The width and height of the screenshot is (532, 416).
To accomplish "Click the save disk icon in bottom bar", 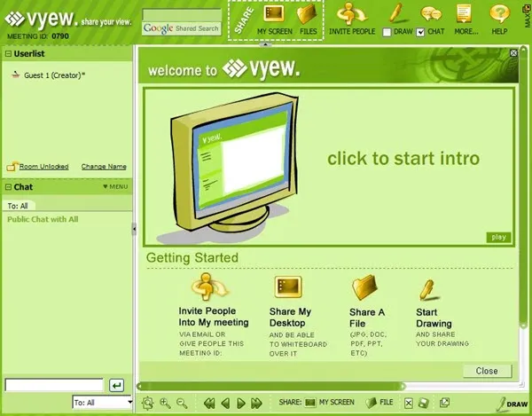I will (424, 403).
